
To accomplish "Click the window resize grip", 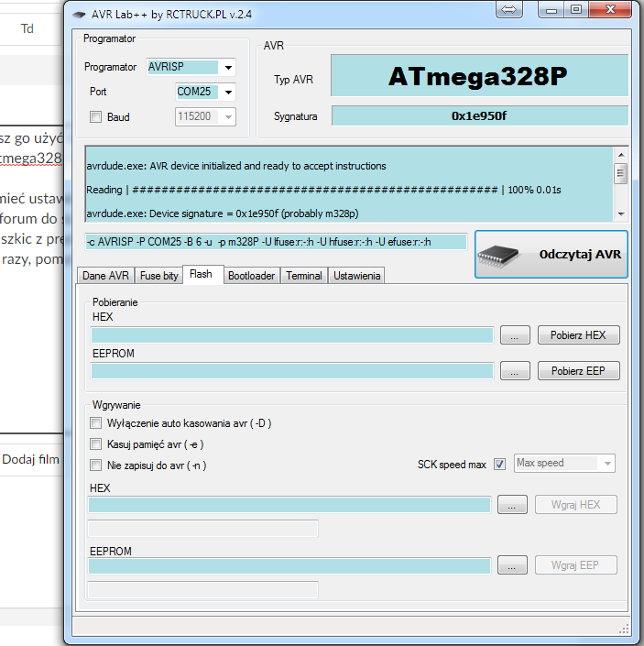I will 624,629.
